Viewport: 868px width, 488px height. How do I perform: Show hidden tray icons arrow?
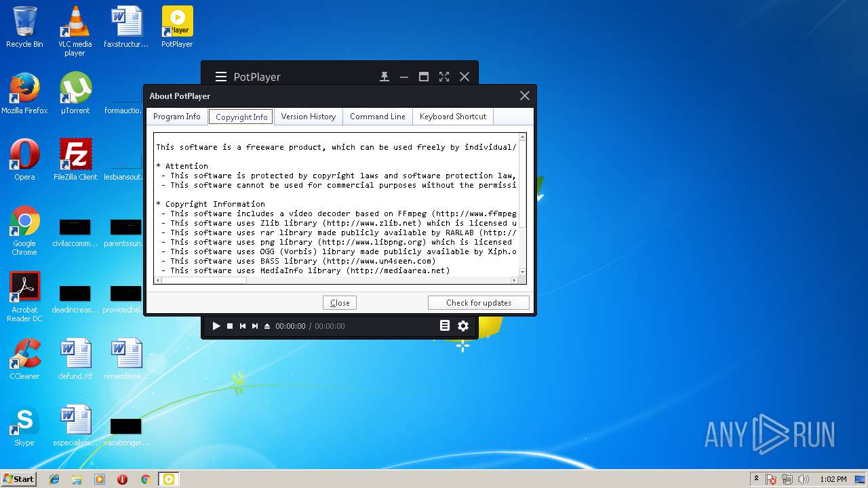756,479
